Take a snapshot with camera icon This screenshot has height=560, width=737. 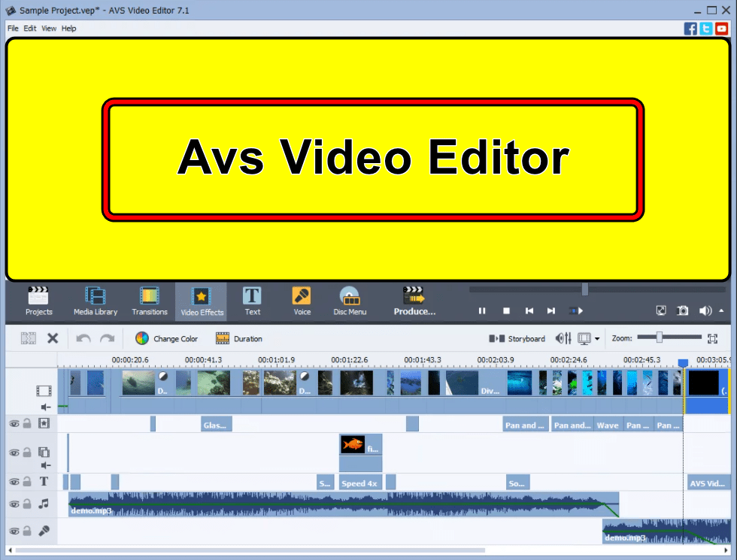(682, 310)
